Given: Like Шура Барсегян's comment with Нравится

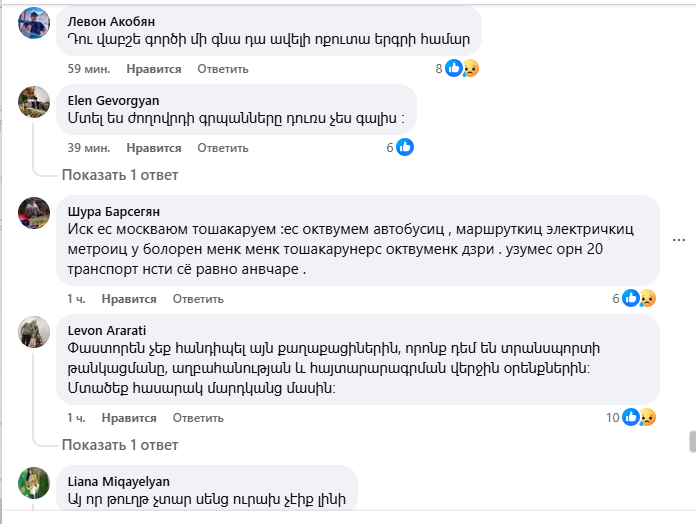Looking at the screenshot, I should [x=130, y=299].
